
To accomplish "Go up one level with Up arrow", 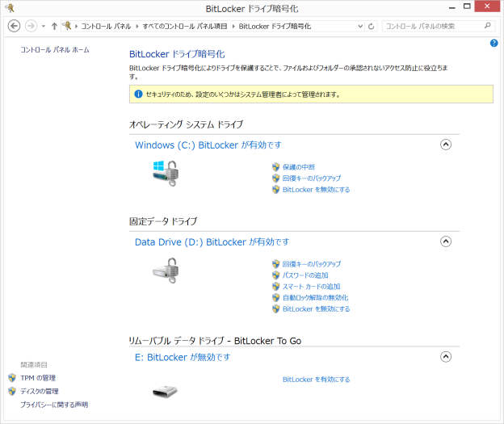I will coord(54,27).
